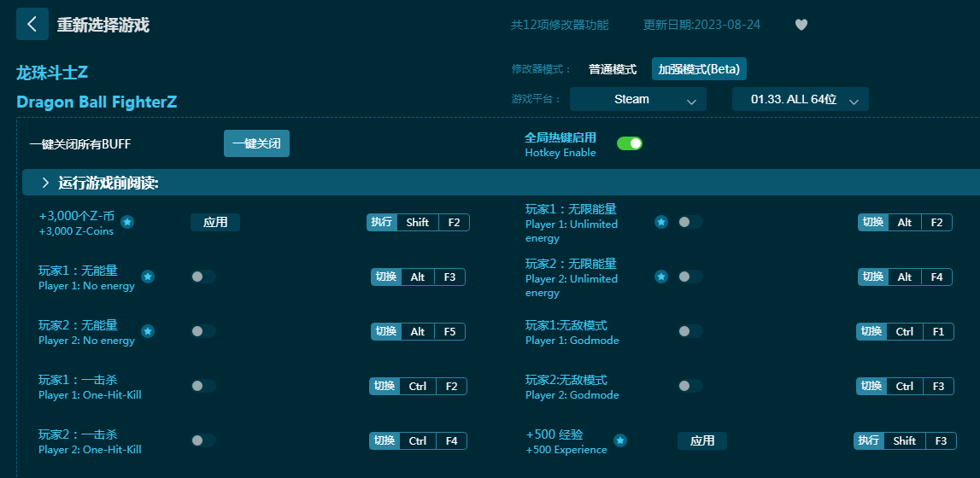Click F3 key field for +500 Experience
Image resolution: width=980 pixels, height=478 pixels.
(x=941, y=440)
